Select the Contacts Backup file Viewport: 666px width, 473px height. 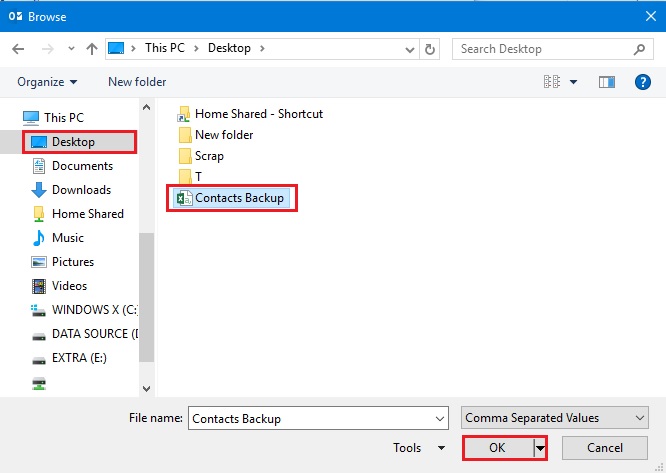(x=238, y=198)
